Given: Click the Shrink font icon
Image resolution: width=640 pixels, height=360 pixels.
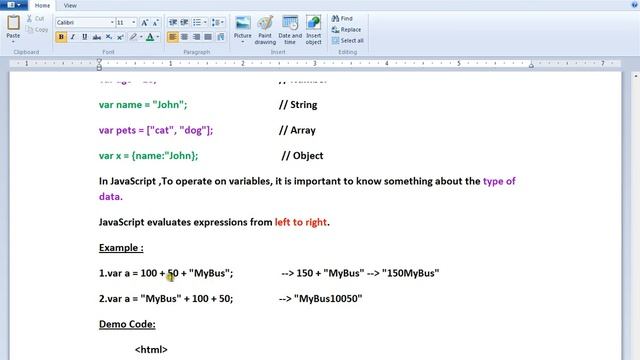Looking at the screenshot, I should 156,22.
